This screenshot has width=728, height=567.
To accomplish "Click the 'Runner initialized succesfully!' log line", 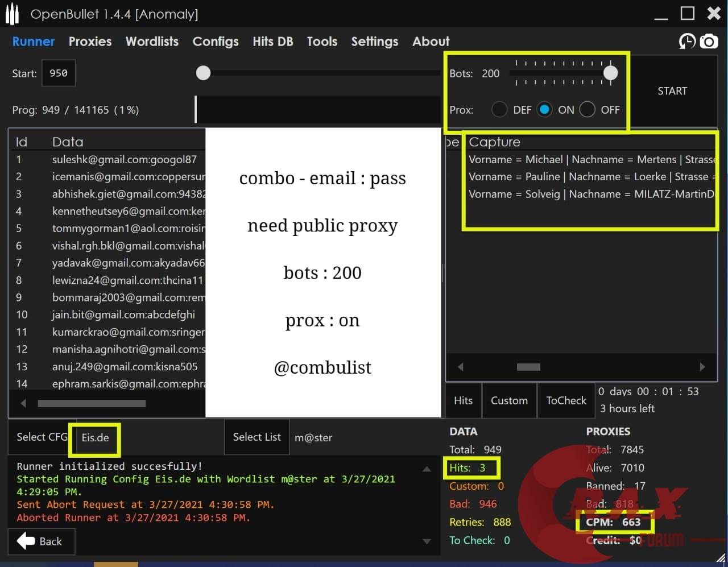I will click(x=109, y=466).
